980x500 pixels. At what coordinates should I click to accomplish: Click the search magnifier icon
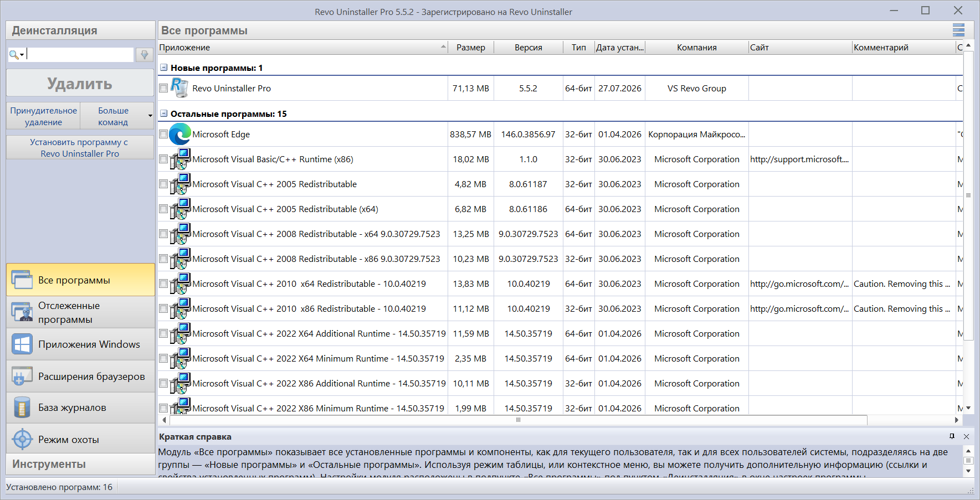pyautogui.click(x=13, y=54)
